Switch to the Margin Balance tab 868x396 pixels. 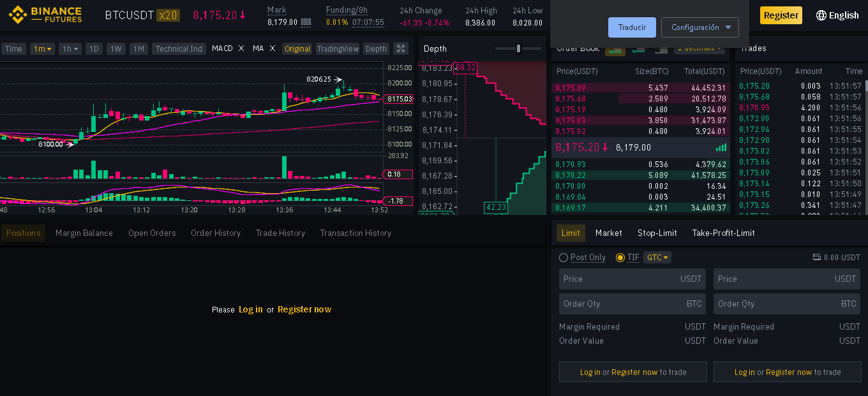click(84, 233)
